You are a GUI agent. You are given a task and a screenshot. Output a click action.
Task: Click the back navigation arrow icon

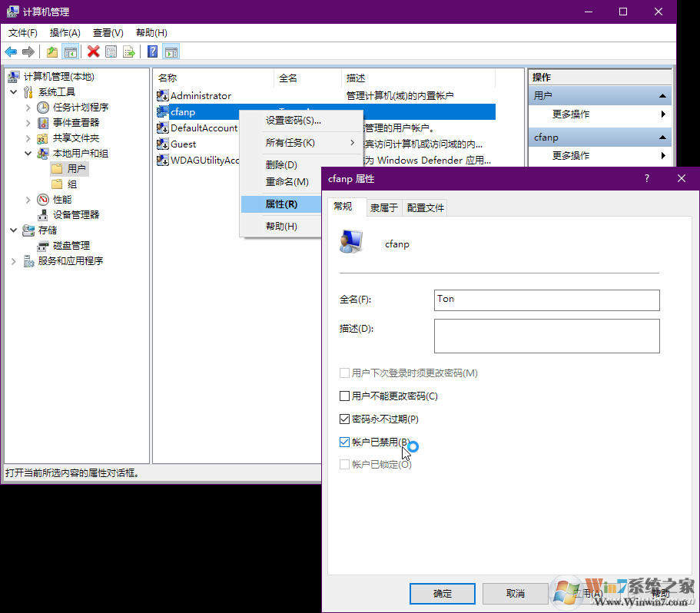click(x=10, y=51)
